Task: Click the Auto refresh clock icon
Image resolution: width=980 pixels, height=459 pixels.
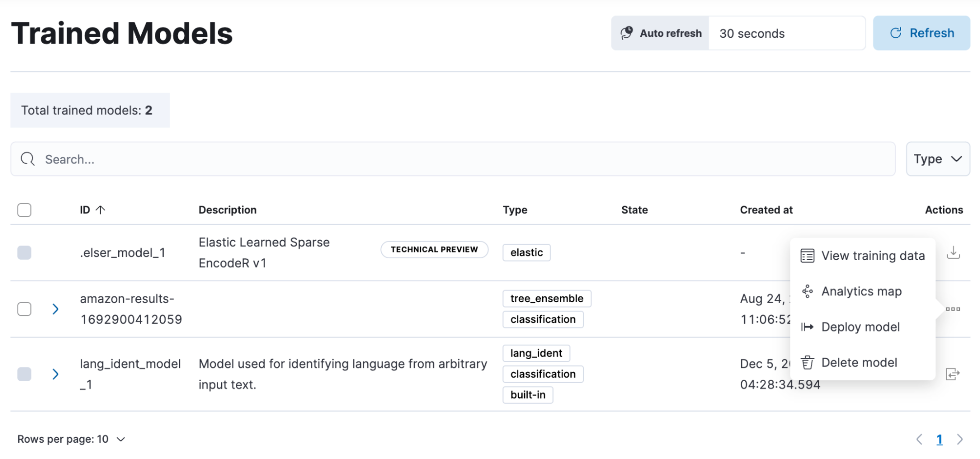Action: tap(627, 33)
